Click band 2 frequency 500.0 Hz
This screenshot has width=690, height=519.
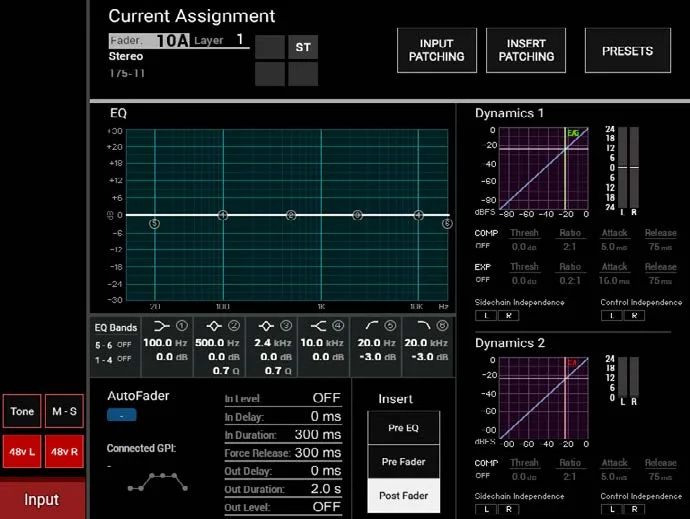(x=217, y=342)
